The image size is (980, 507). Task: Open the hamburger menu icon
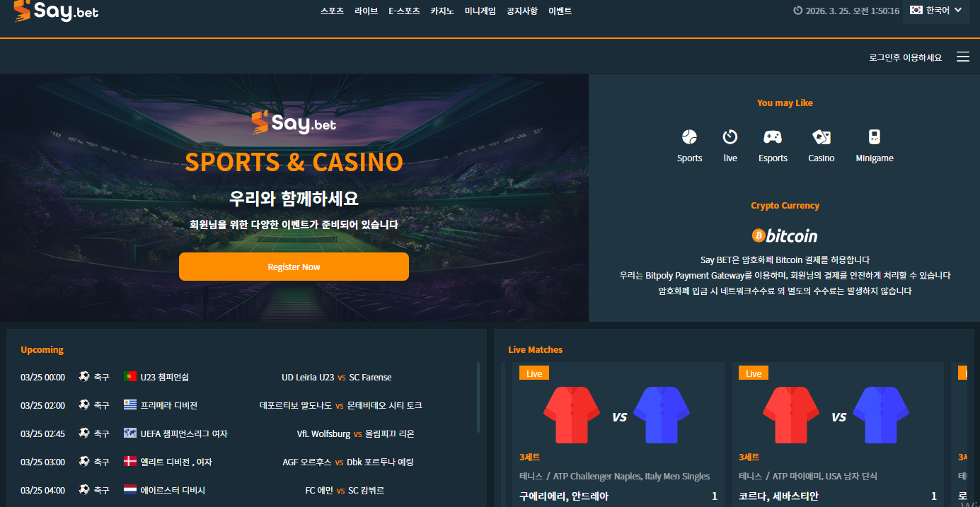(x=963, y=57)
